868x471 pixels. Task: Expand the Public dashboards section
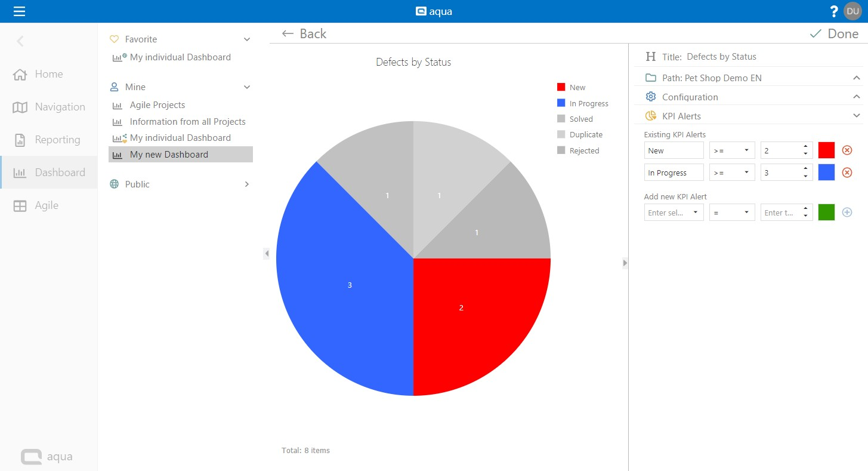(x=246, y=184)
